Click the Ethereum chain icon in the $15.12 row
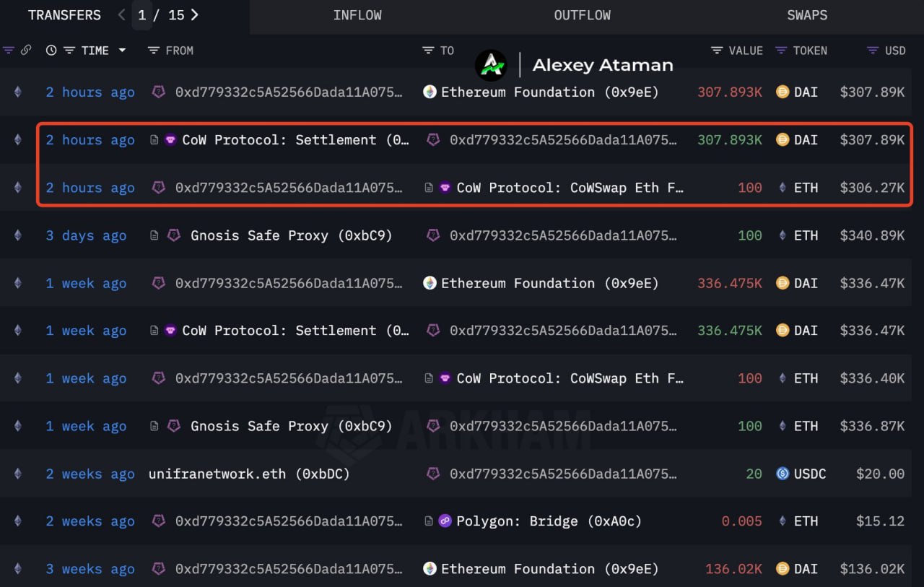The height and width of the screenshot is (587, 924). pyautogui.click(x=18, y=521)
